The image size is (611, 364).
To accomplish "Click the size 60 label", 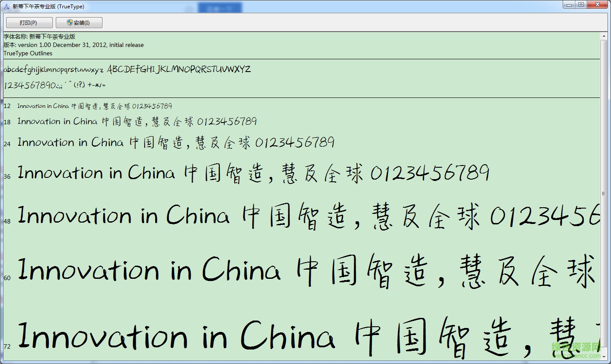I will 7,278.
